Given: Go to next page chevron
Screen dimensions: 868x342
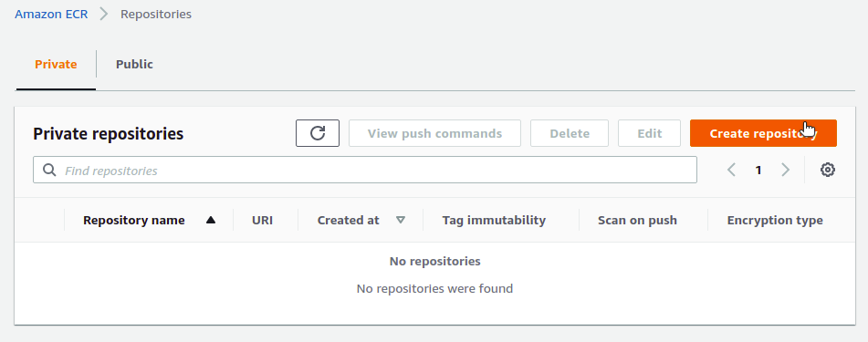Looking at the screenshot, I should pyautogui.click(x=785, y=170).
